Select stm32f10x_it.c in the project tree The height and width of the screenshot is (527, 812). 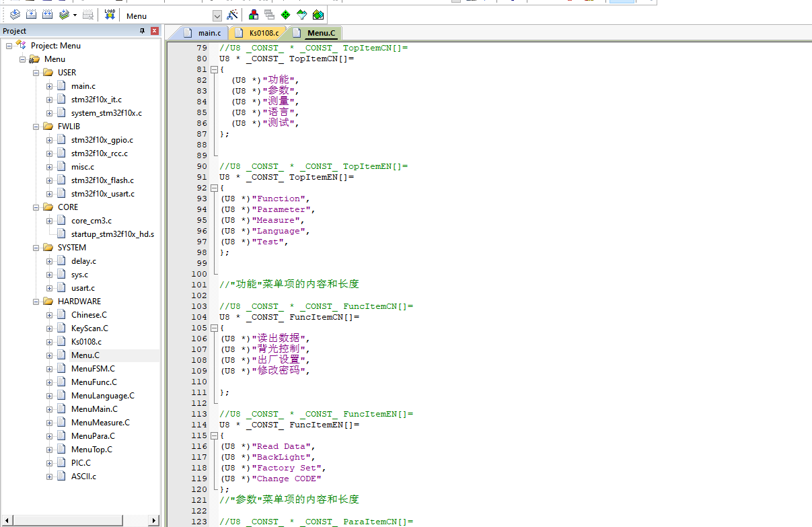click(96, 100)
